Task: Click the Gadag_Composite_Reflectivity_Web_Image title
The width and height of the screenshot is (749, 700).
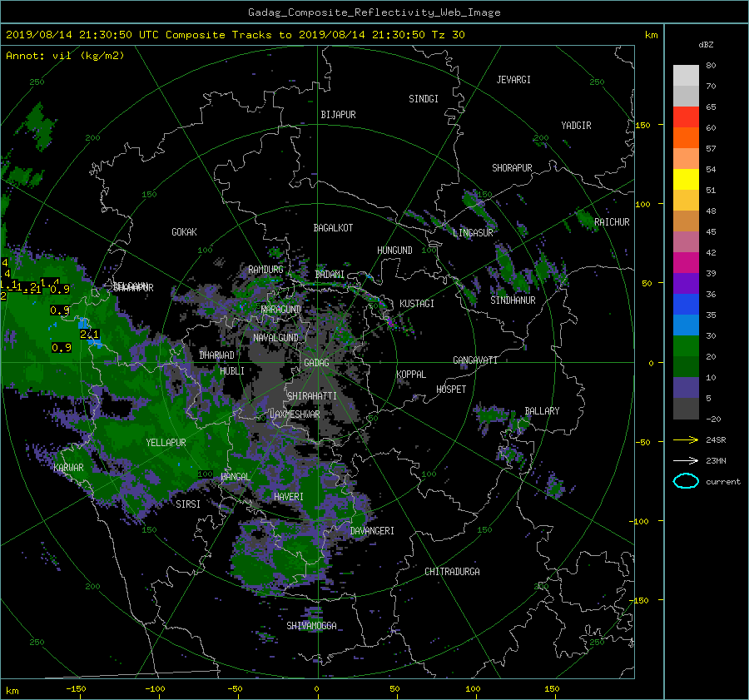Action: (374, 12)
